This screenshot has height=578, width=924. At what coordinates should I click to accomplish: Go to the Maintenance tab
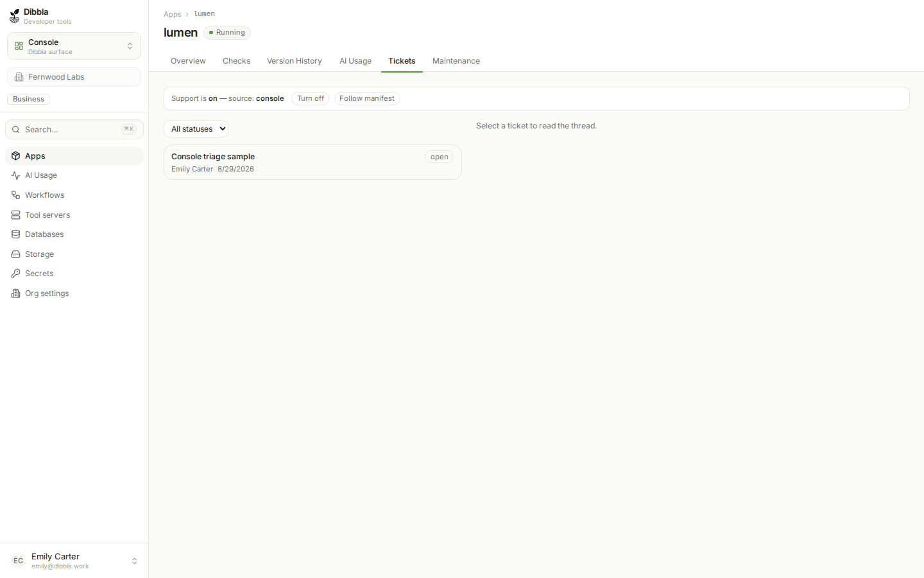click(x=456, y=61)
